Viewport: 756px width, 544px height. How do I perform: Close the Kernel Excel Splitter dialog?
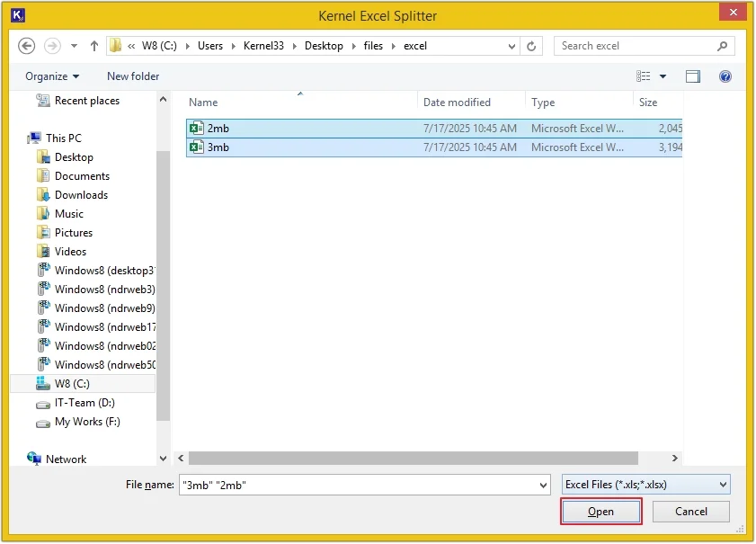pyautogui.click(x=733, y=12)
